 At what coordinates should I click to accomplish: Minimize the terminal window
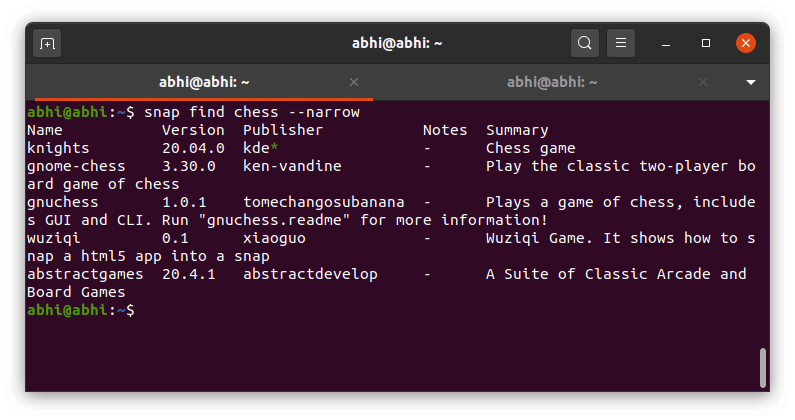(666, 44)
